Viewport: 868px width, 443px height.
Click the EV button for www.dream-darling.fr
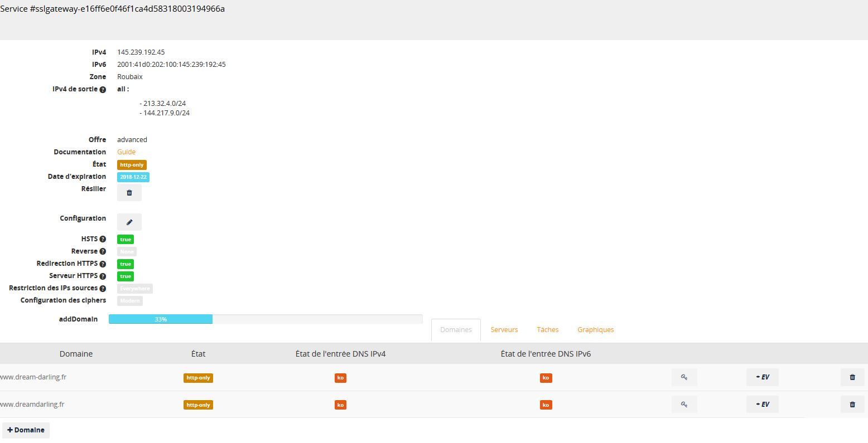(762, 377)
